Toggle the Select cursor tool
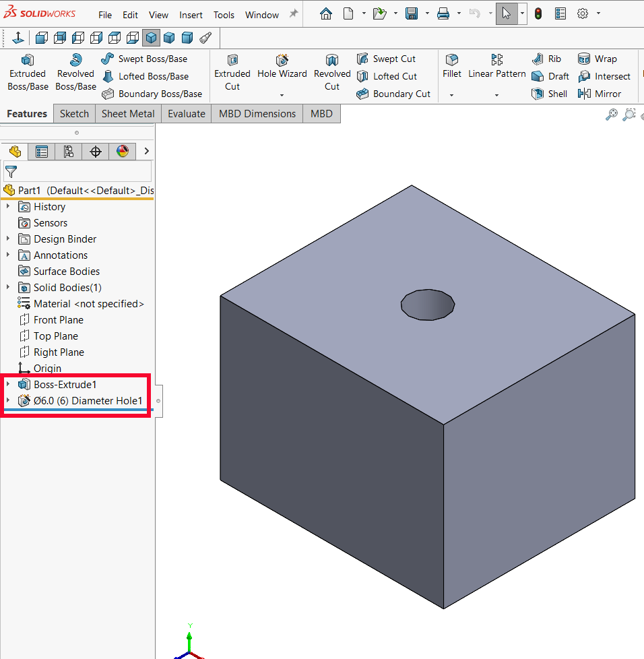 [507, 13]
